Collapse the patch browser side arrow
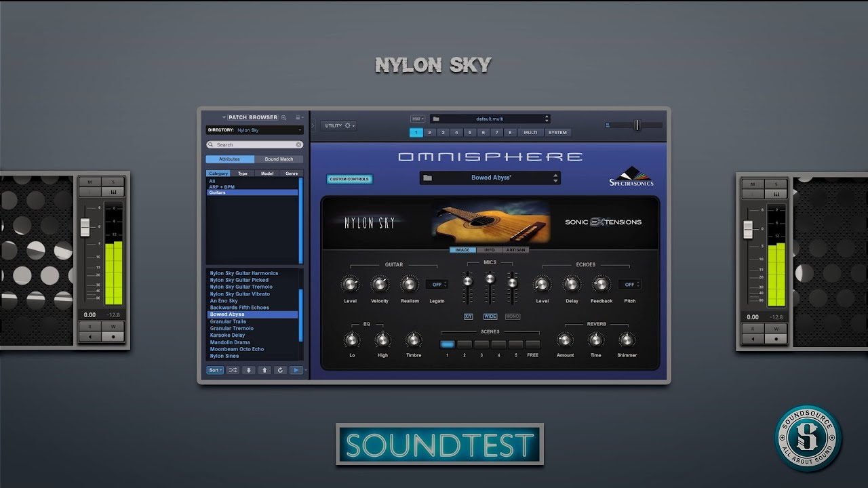This screenshot has height=488, width=868. [313, 125]
